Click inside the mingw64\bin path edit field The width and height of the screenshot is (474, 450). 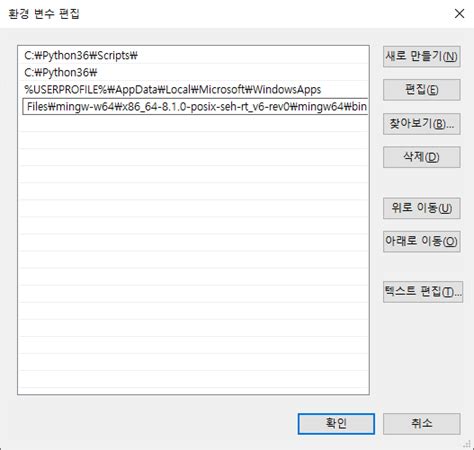tap(195, 107)
